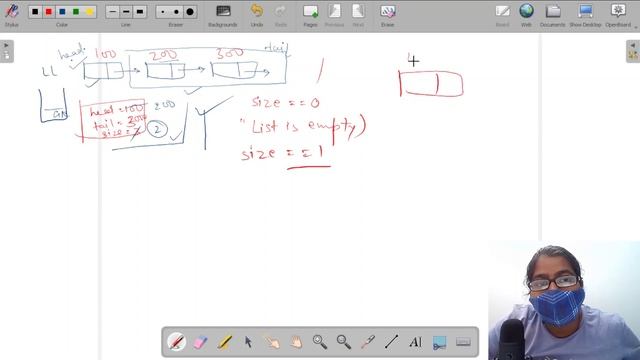Undo the last stroke
The image size is (640, 360).
click(x=257, y=16)
